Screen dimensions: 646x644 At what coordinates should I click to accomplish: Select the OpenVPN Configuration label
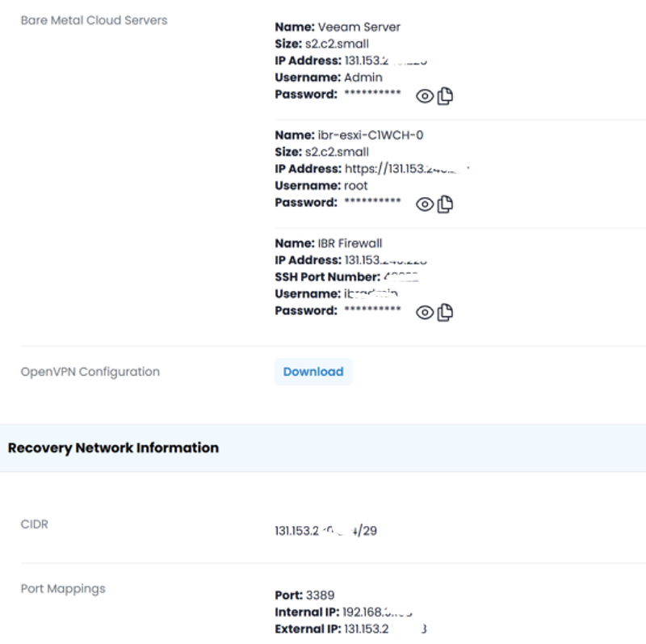pyautogui.click(x=90, y=372)
